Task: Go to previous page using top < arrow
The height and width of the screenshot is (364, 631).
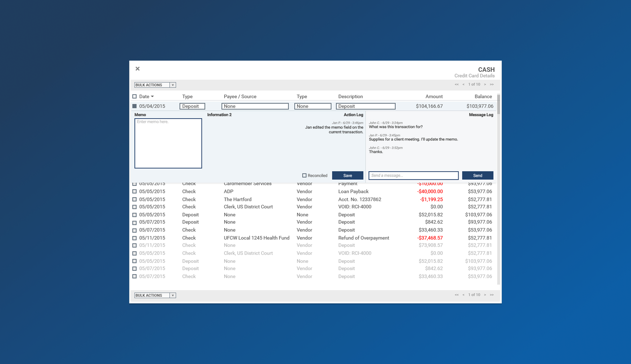Action: click(463, 85)
